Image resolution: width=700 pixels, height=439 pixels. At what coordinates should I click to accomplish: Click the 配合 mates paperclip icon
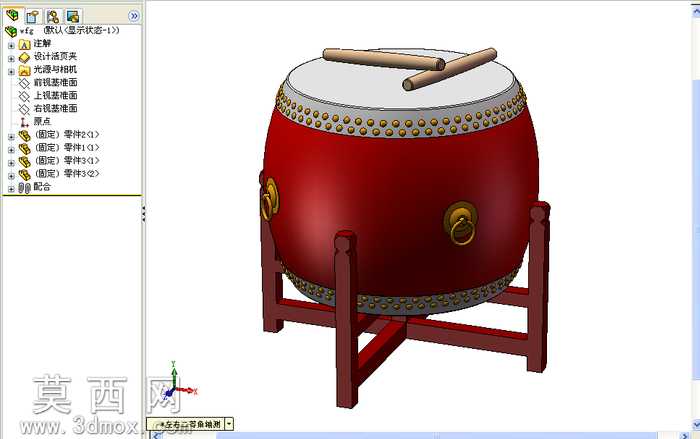point(25,188)
